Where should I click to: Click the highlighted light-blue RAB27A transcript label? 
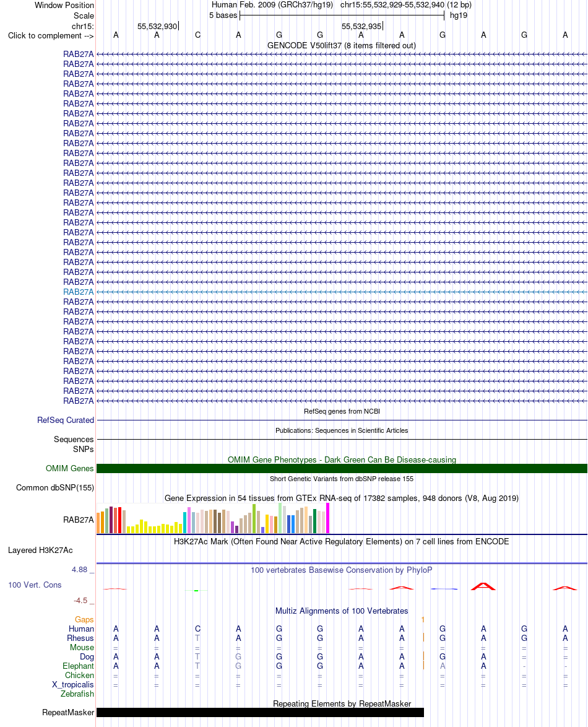(x=79, y=292)
